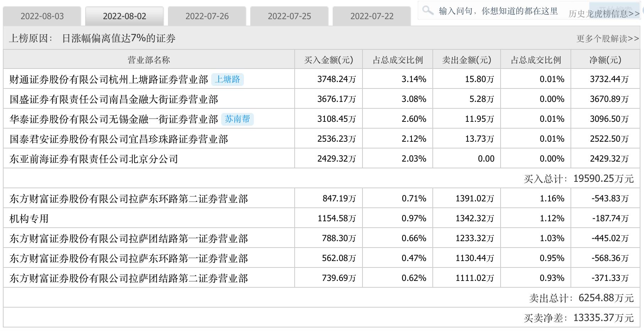Click 东亚前海证券北京分公司 entry
The height and width of the screenshot is (331, 644).
[x=94, y=159]
